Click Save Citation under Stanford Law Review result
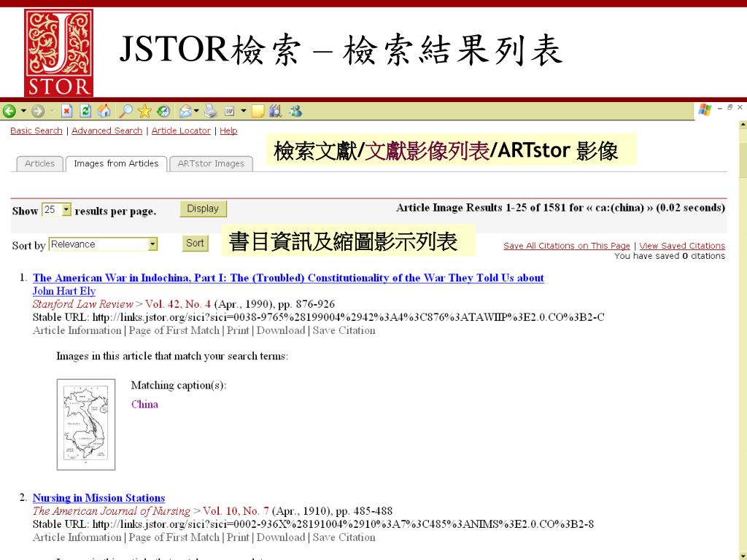This screenshot has width=747, height=560. [344, 330]
